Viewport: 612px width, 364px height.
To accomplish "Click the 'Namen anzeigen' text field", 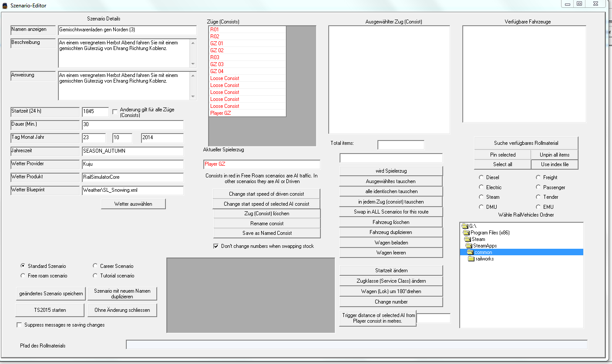I will [127, 30].
